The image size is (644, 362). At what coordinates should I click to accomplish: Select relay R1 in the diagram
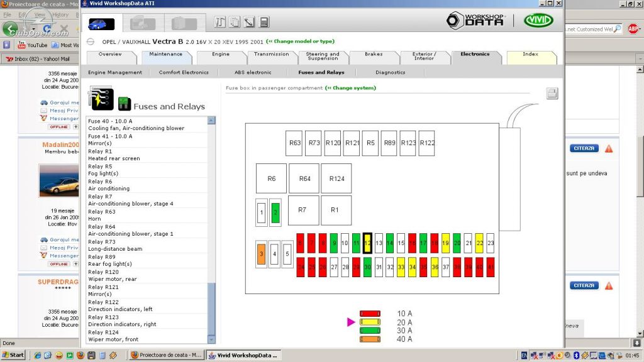tap(336, 210)
